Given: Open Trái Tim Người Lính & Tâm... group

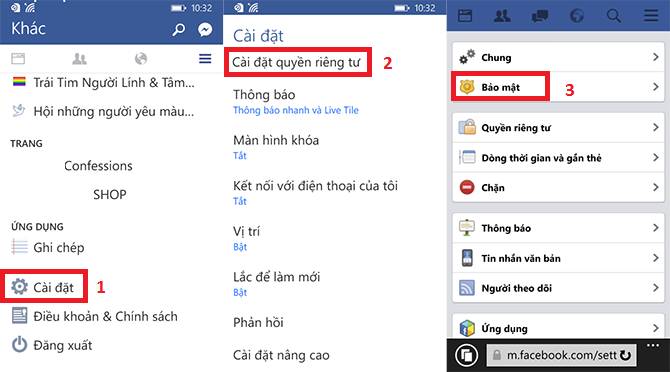Looking at the screenshot, I should [x=114, y=82].
